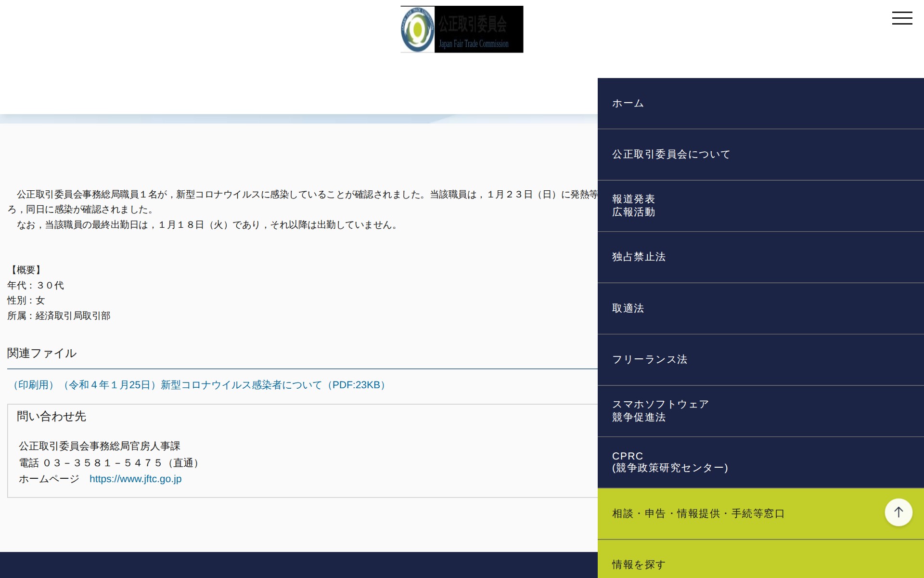
Task: Close the navigation menu via hamburger icon
Action: (902, 18)
